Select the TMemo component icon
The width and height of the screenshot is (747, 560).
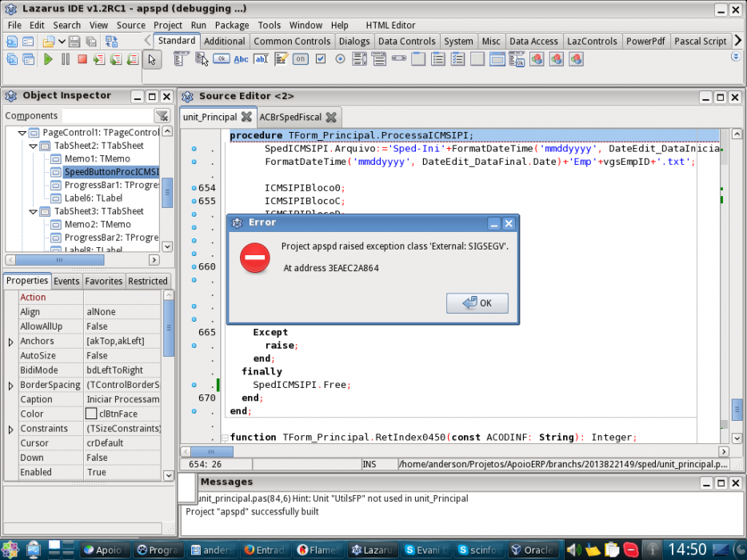(281, 59)
